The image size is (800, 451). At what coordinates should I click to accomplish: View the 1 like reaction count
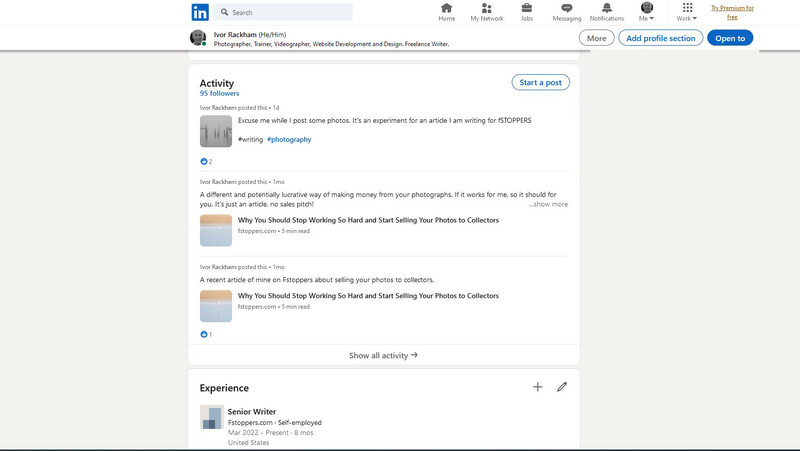click(206, 334)
